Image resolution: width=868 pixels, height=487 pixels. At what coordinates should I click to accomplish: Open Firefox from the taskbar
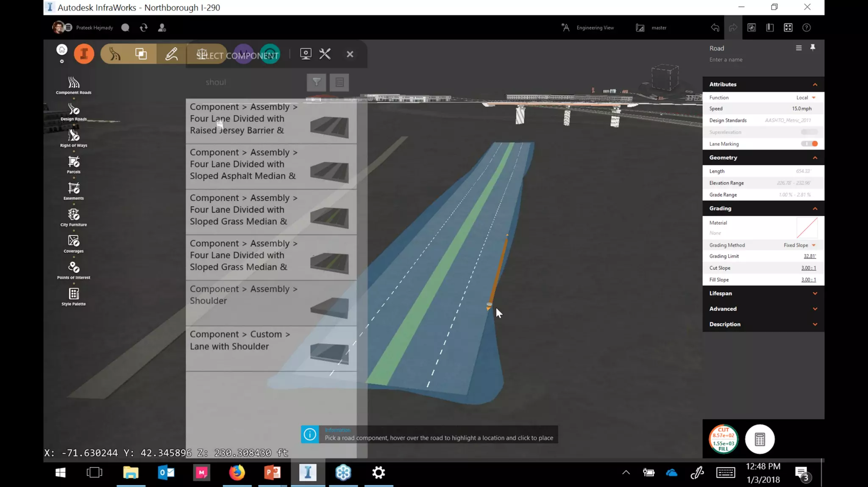pos(237,473)
